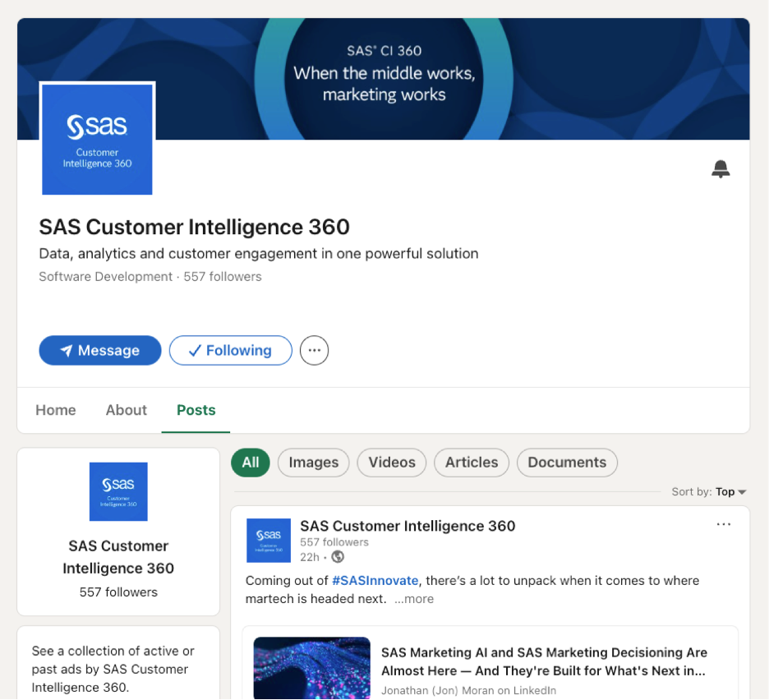Click the SAS logo in the sidebar card
The height and width of the screenshot is (700, 769).
[118, 491]
